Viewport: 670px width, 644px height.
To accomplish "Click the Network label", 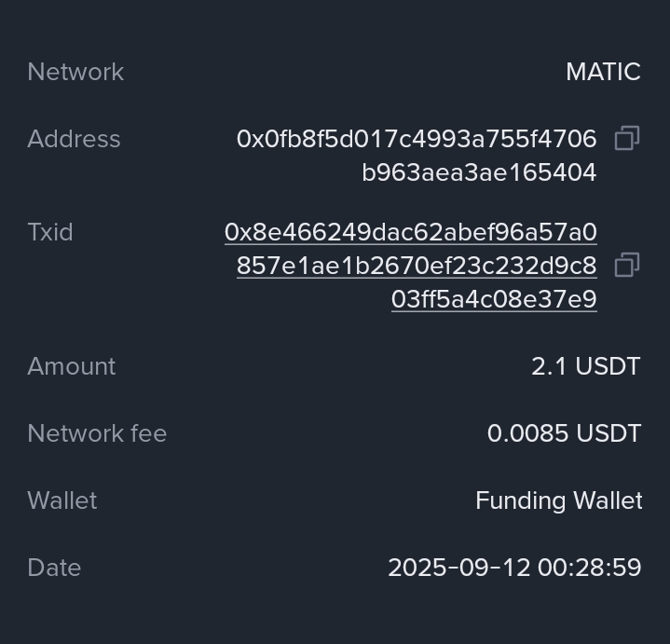I will click(x=75, y=72).
